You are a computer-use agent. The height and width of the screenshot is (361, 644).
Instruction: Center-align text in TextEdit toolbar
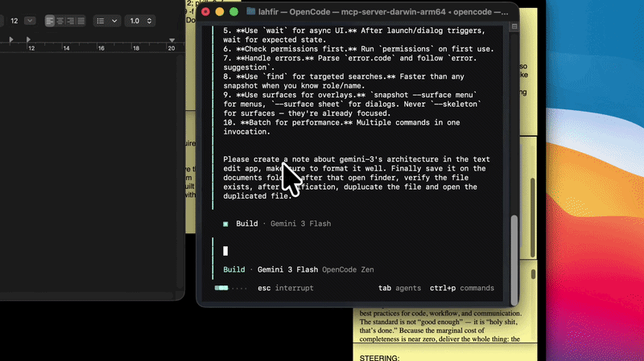coord(60,21)
